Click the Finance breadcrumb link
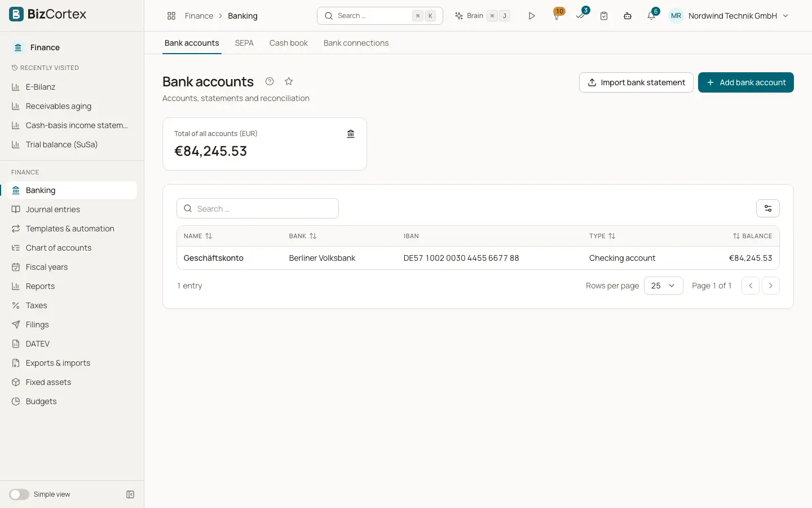This screenshot has height=508, width=812. click(199, 16)
